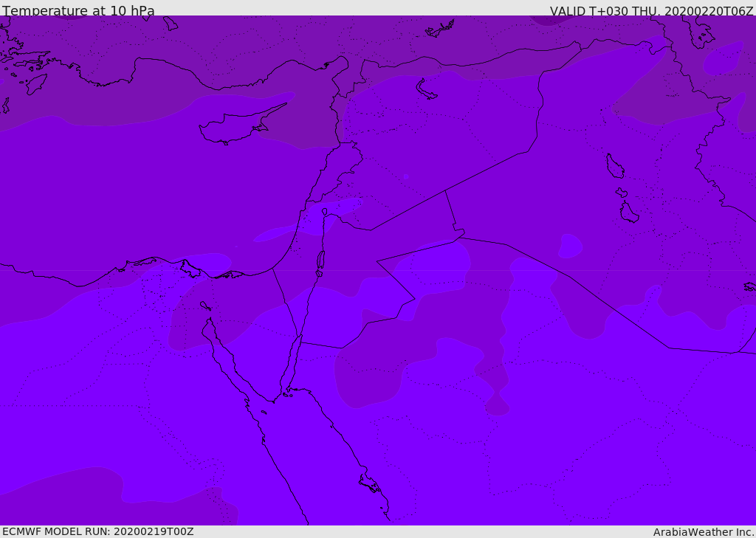Click the 'Temperature at 10 hPa' title
The height and width of the screenshot is (538, 756).
coord(78,11)
